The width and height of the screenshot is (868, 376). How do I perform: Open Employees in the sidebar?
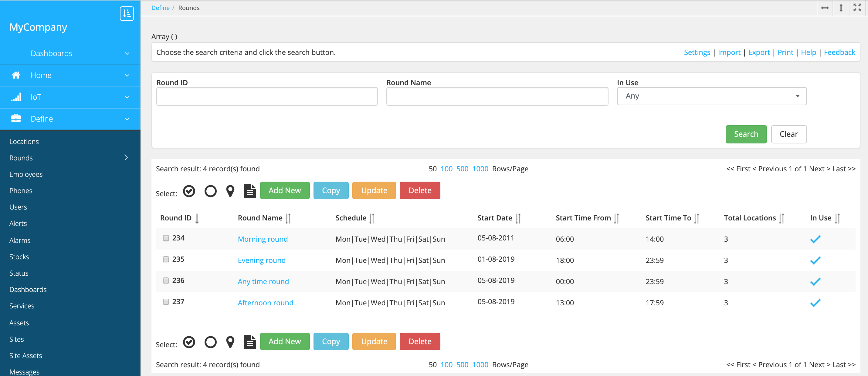[26, 174]
